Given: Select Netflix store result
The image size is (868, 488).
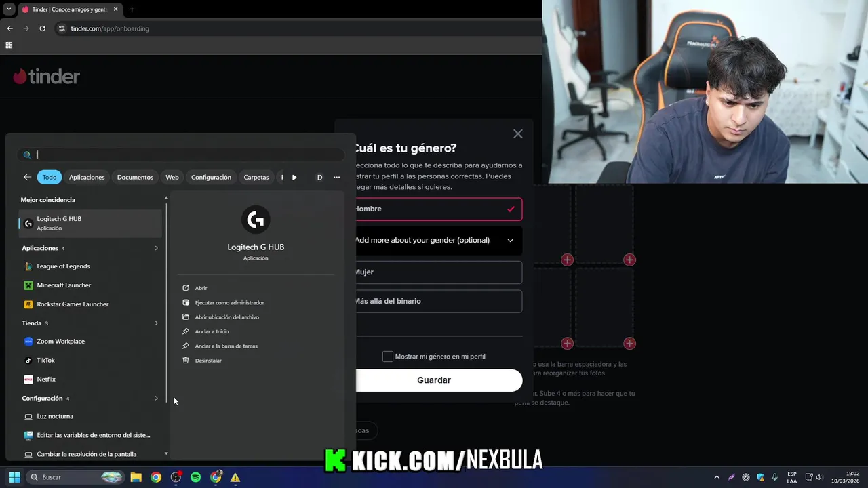Looking at the screenshot, I should pyautogui.click(x=90, y=380).
